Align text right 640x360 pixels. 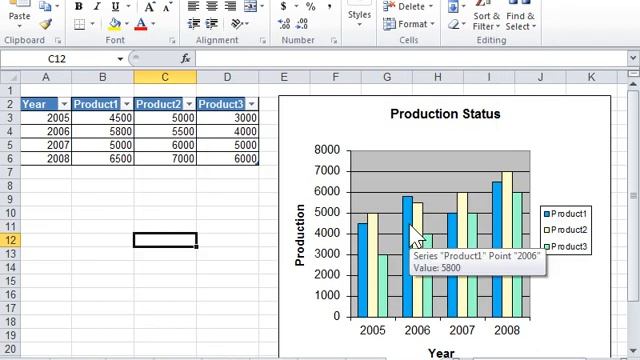click(230, 6)
